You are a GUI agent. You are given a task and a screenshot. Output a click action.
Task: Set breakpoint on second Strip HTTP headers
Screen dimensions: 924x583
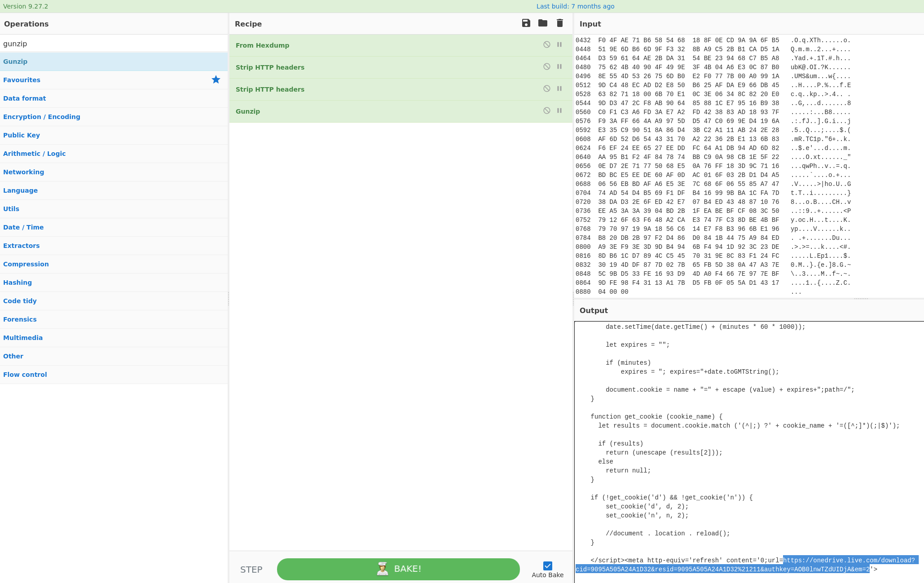(559, 88)
